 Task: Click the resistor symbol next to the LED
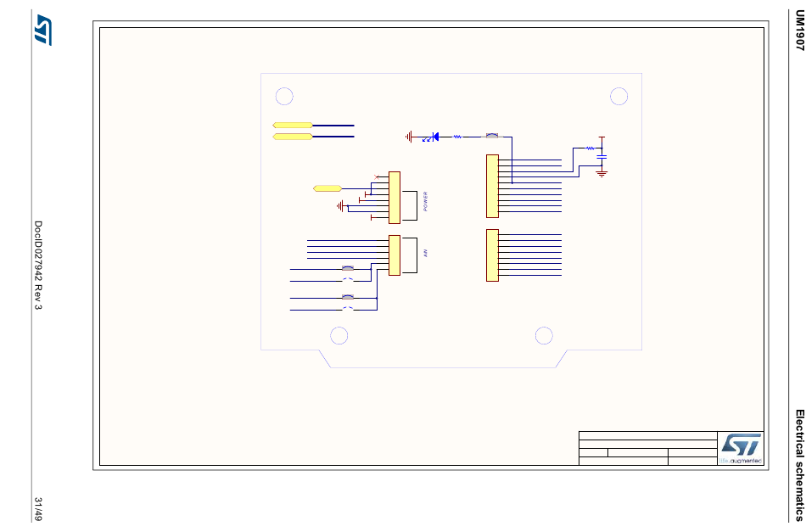[457, 137]
